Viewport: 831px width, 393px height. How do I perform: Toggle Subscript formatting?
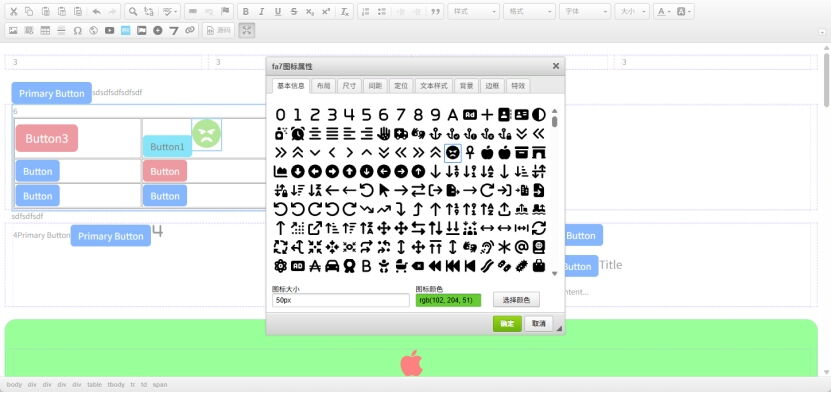pos(310,12)
